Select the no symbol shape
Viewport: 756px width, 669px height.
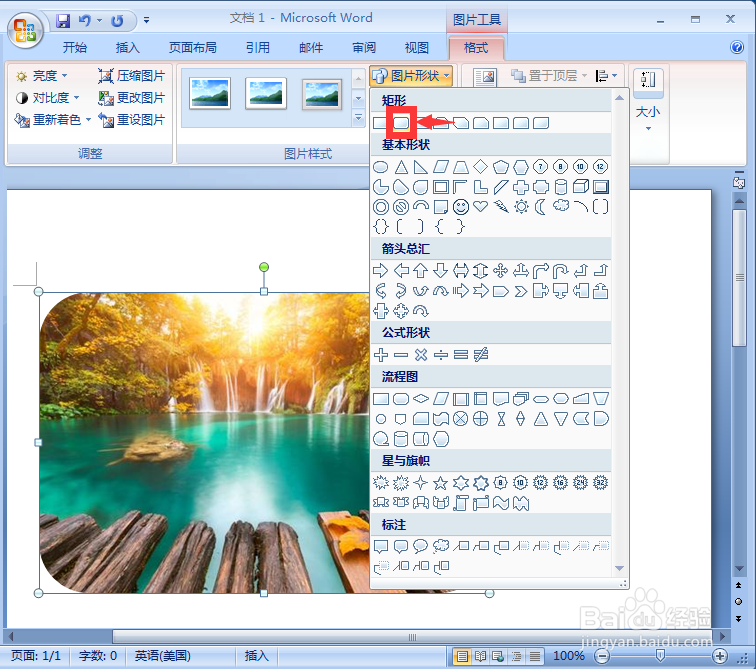coord(401,207)
